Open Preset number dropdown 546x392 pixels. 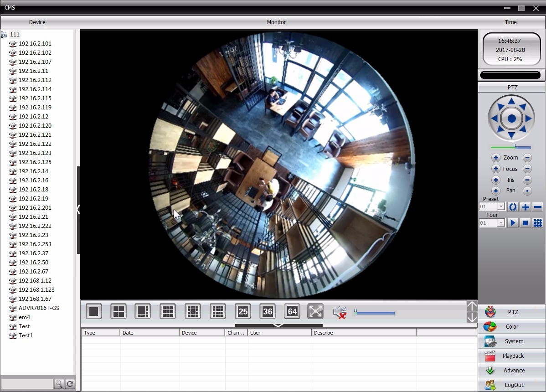(501, 207)
